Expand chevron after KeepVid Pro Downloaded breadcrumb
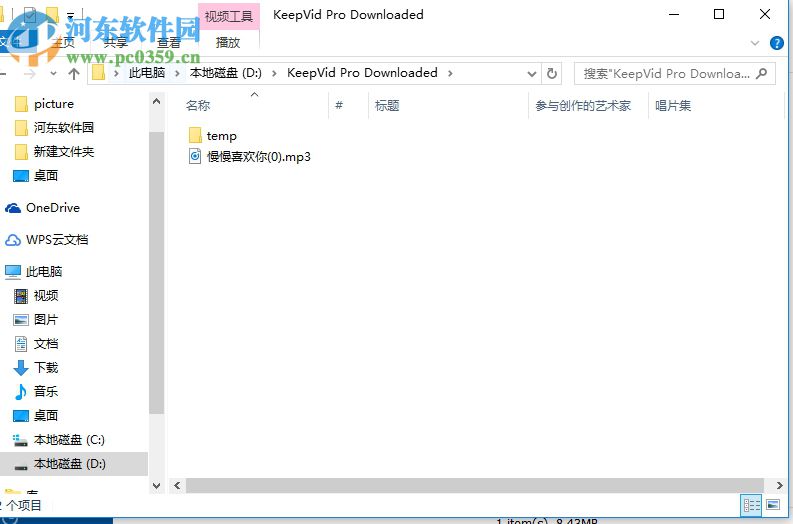 [450, 74]
